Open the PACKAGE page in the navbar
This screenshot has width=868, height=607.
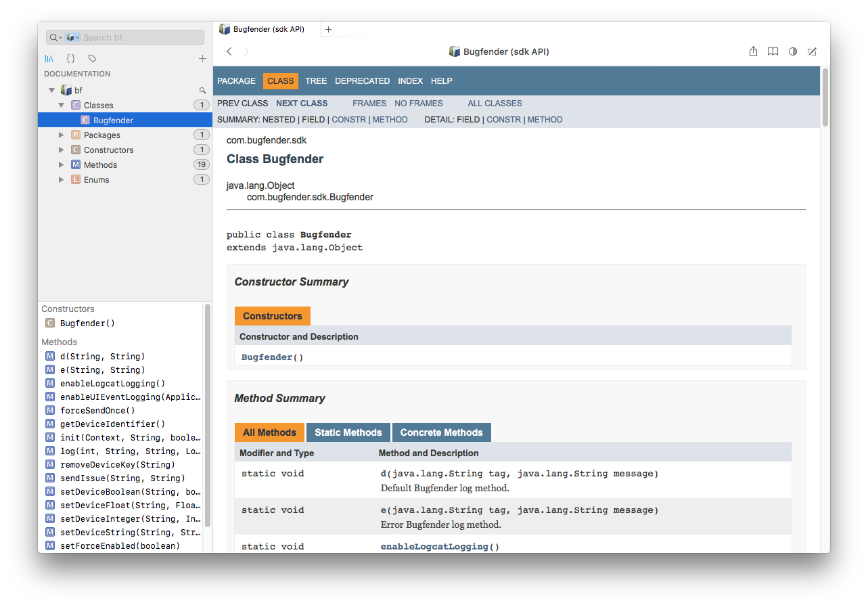coord(236,81)
